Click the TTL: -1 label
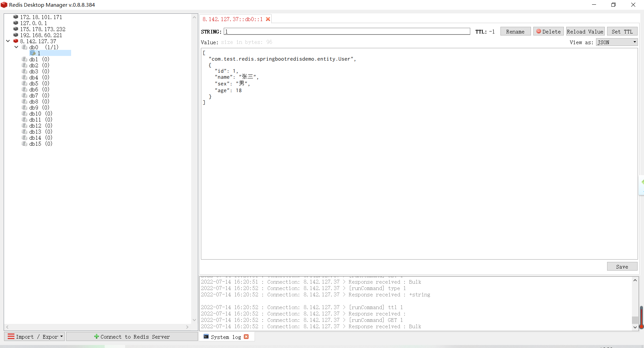 (x=485, y=31)
